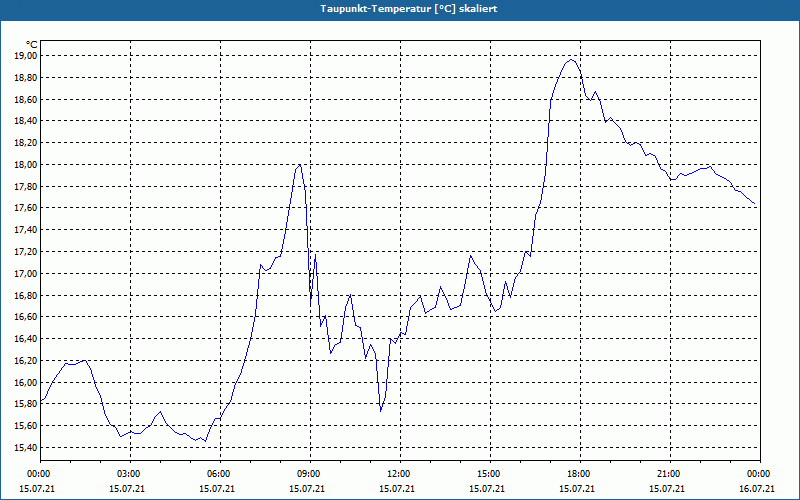This screenshot has width=800, height=500.
Task: Click the 03:00 time axis label
Action: click(131, 474)
